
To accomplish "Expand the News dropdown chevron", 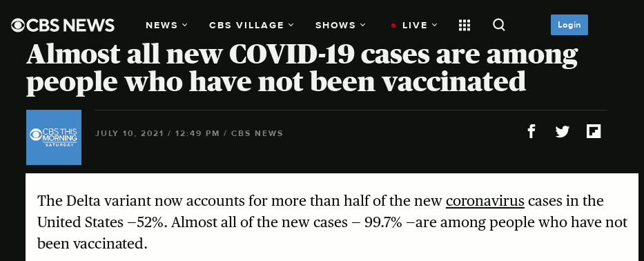I will (184, 25).
